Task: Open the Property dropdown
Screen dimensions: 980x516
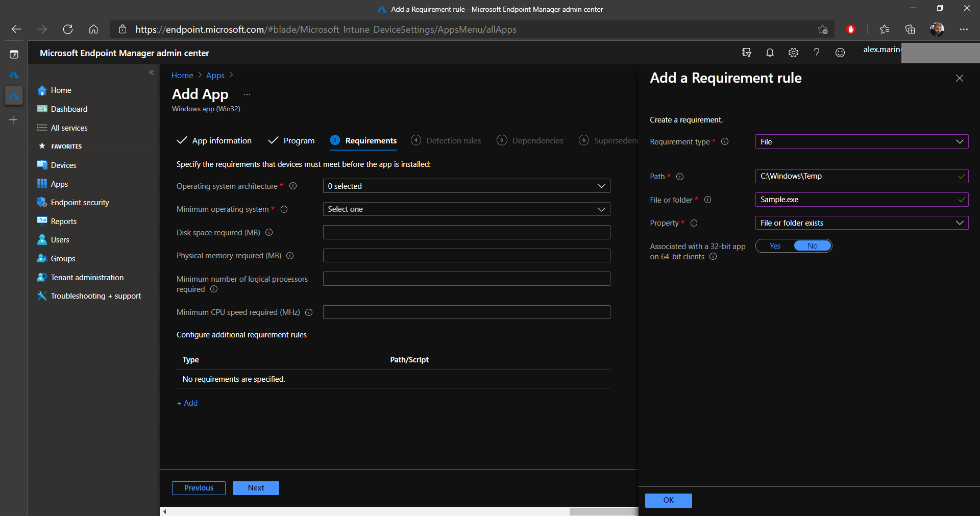Action: click(x=861, y=223)
